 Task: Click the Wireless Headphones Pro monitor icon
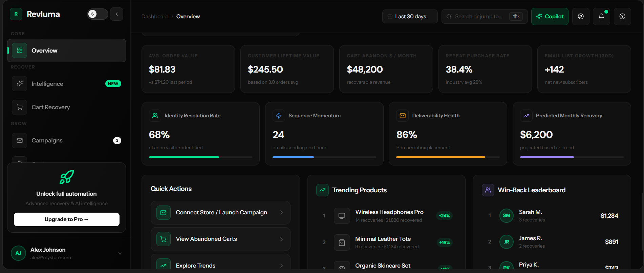click(342, 216)
